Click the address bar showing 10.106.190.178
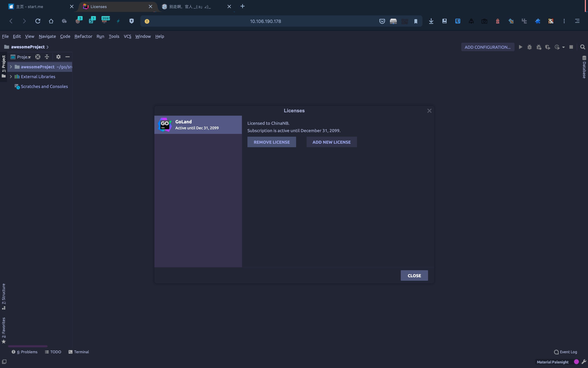Viewport: 588px width, 368px height. click(265, 21)
